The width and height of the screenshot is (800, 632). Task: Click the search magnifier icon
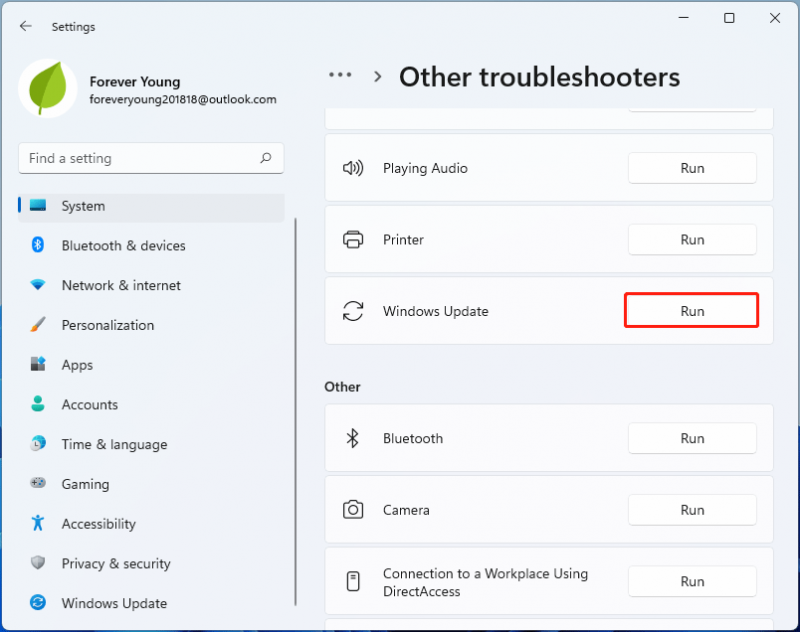click(x=266, y=158)
